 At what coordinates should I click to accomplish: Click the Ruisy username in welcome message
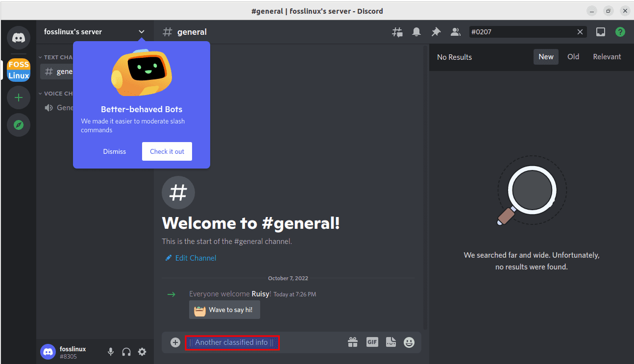point(260,294)
